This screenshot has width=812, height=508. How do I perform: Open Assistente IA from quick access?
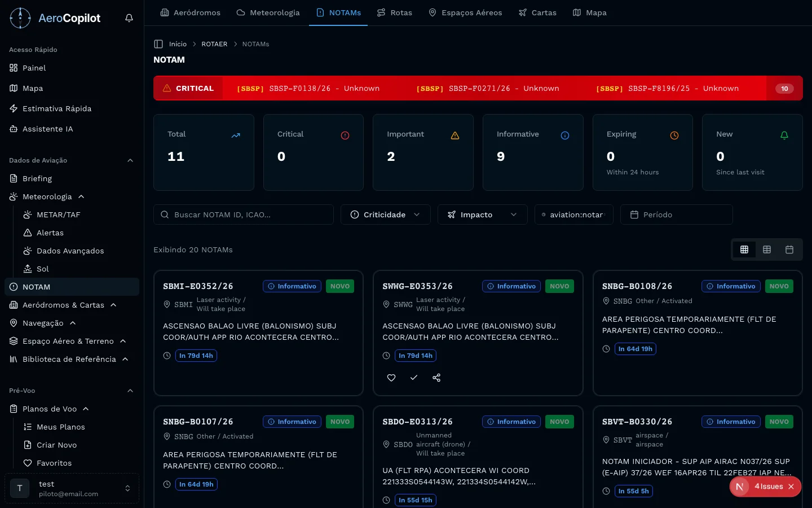48,129
